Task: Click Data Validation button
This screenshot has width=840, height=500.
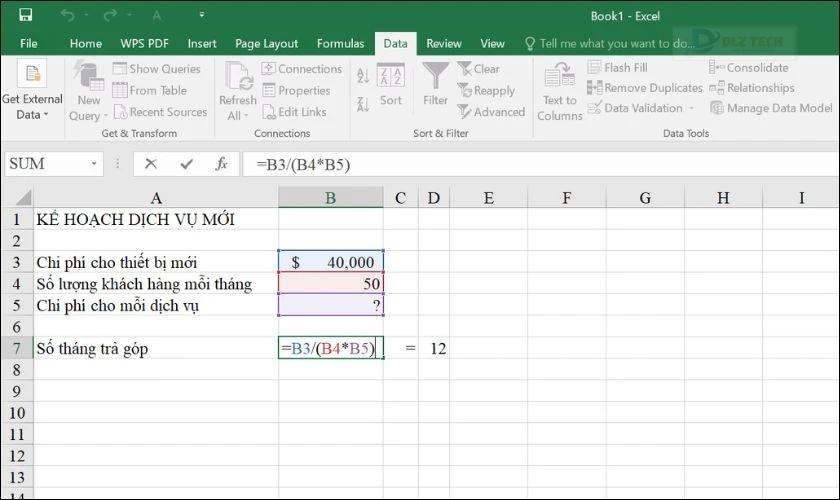Action: point(635,108)
